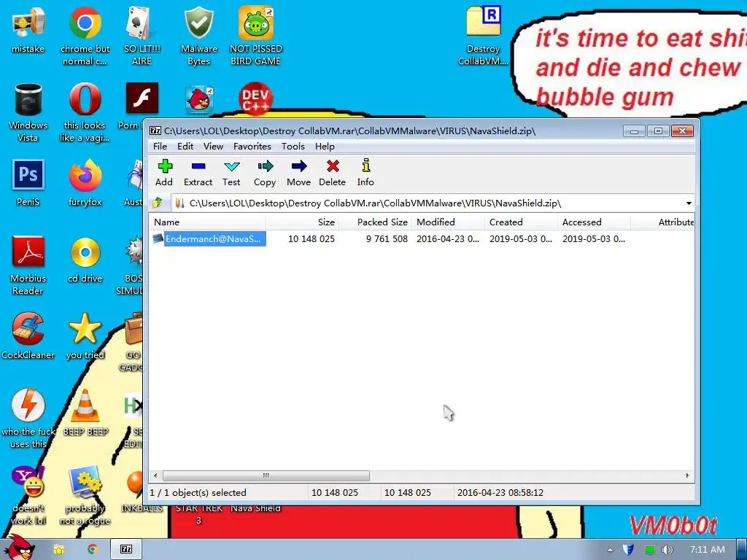Expand the address path dropdown arrow
Image resolution: width=747 pixels, height=560 pixels.
(x=689, y=203)
